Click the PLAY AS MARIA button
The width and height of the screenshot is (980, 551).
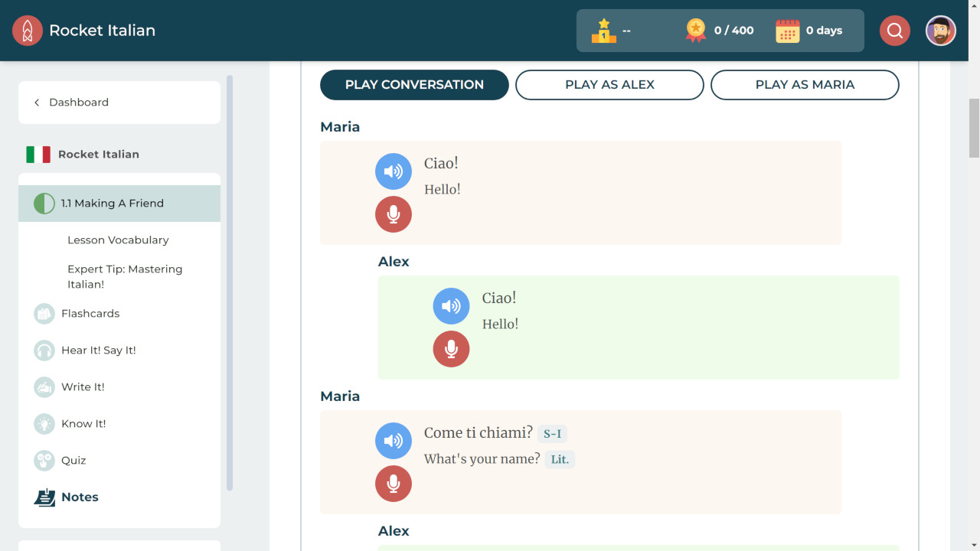tap(805, 85)
